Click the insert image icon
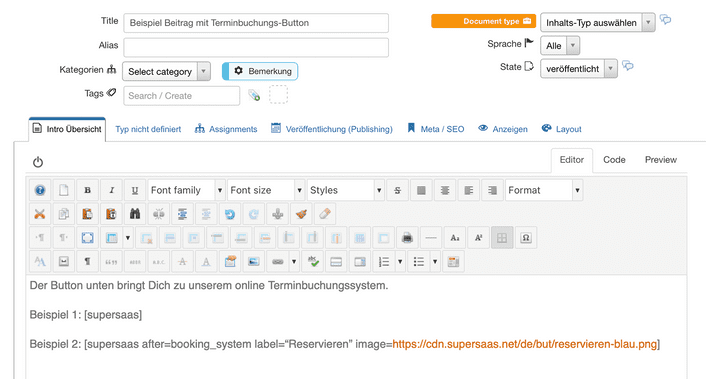This screenshot has width=706, height=379. click(x=253, y=262)
